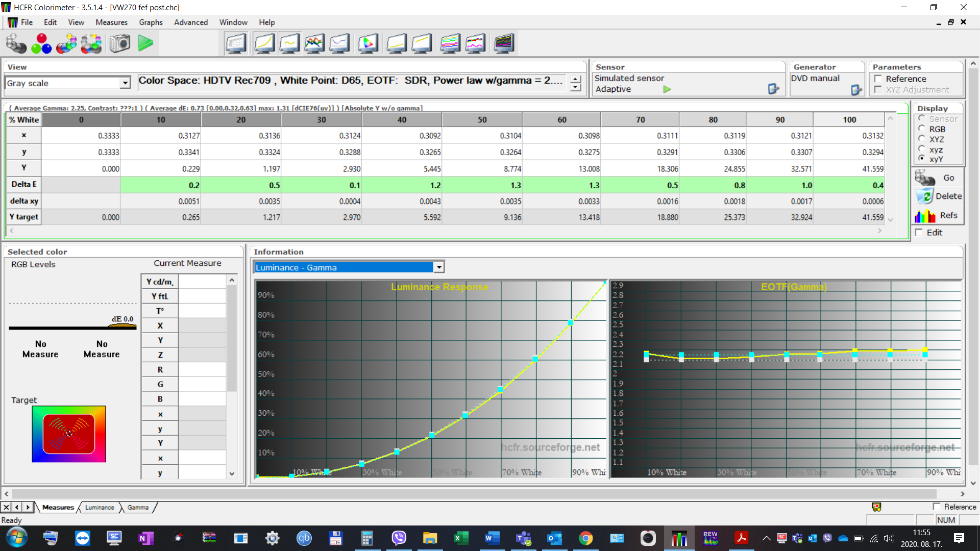Click the gray scale measure icon
This screenshot has height=551, width=980.
pos(16,43)
